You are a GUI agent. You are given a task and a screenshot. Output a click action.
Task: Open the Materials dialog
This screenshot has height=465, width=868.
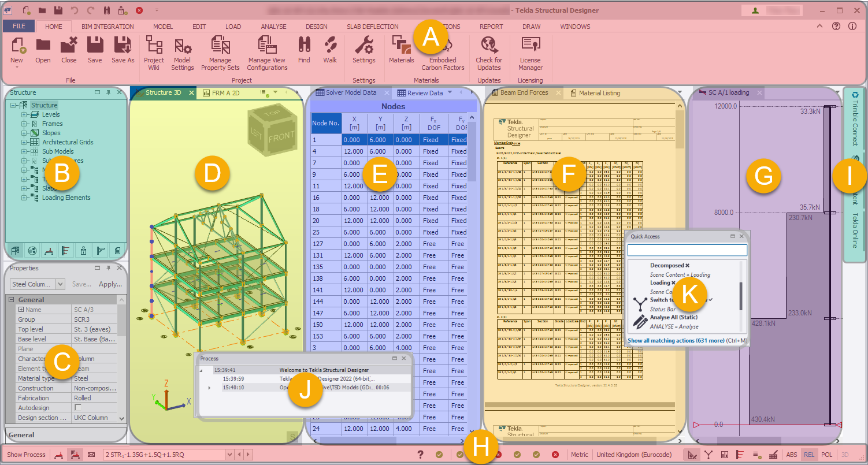401,45
